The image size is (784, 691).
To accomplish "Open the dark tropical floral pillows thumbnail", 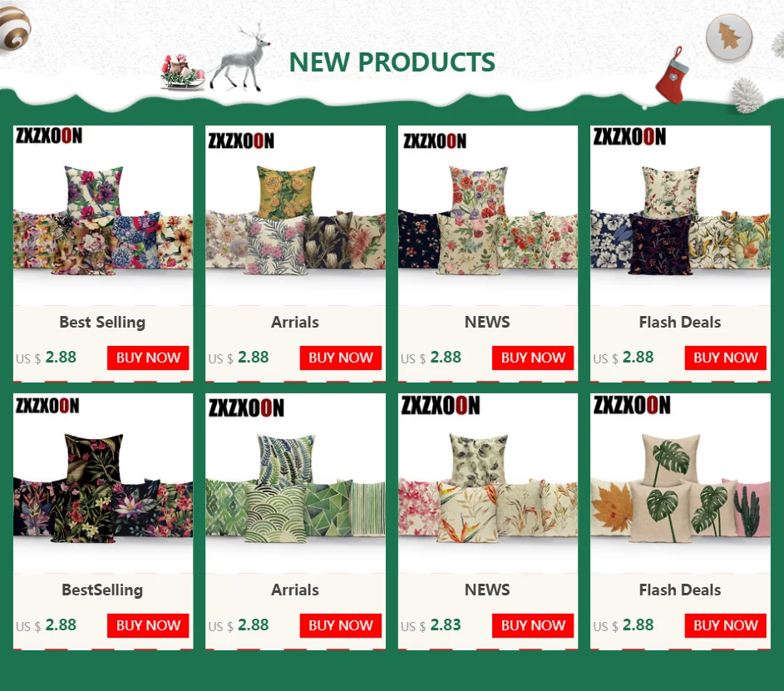I will (x=103, y=483).
